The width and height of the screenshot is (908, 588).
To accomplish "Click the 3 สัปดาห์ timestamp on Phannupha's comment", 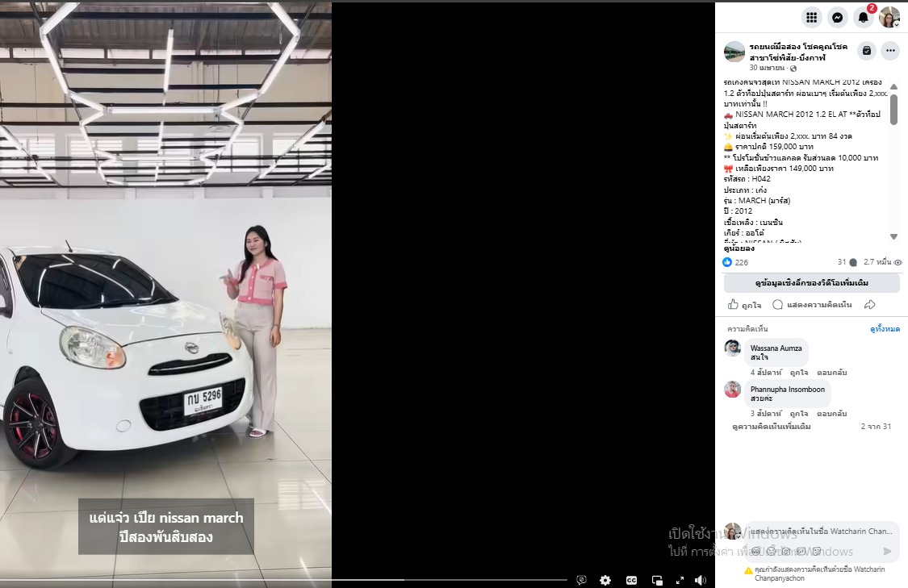I will 766,413.
